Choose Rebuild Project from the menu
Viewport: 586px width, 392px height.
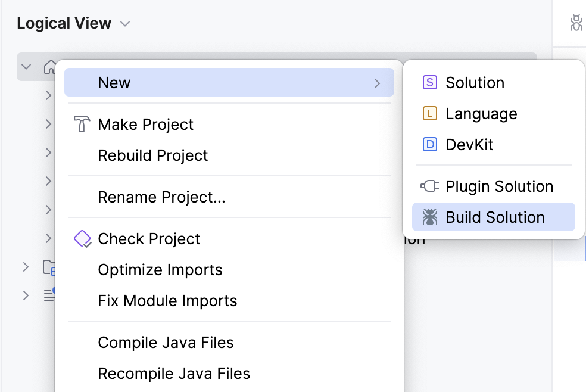point(152,155)
